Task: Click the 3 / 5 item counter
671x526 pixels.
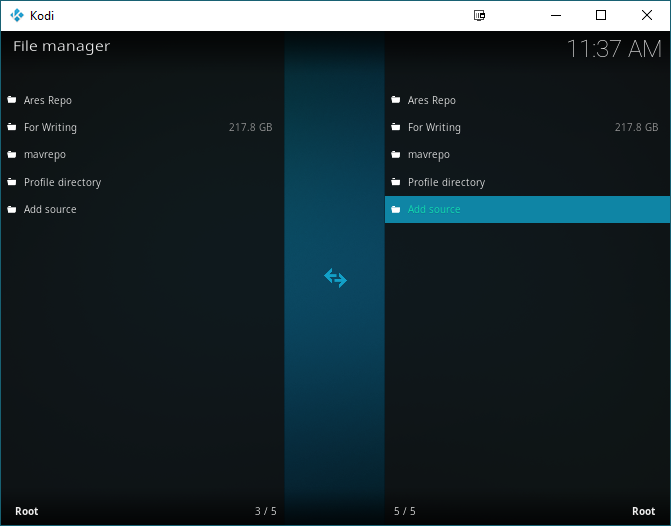Action: click(266, 511)
